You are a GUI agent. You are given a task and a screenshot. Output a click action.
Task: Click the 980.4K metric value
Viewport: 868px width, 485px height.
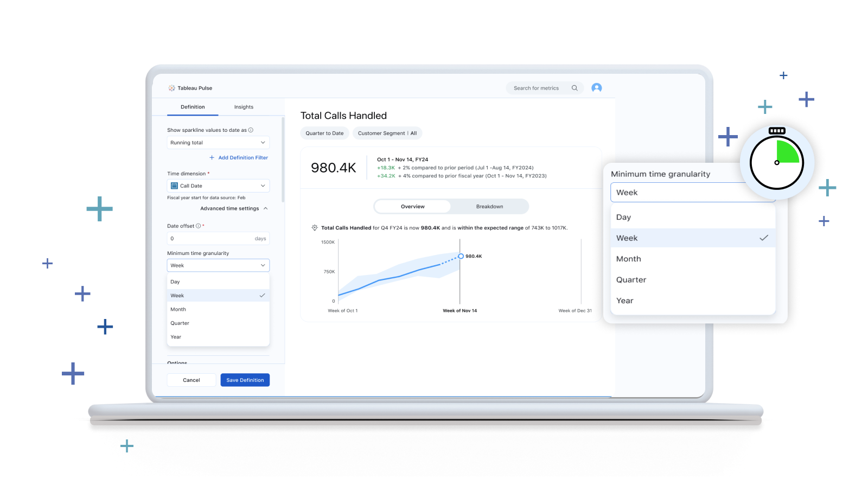pyautogui.click(x=334, y=168)
